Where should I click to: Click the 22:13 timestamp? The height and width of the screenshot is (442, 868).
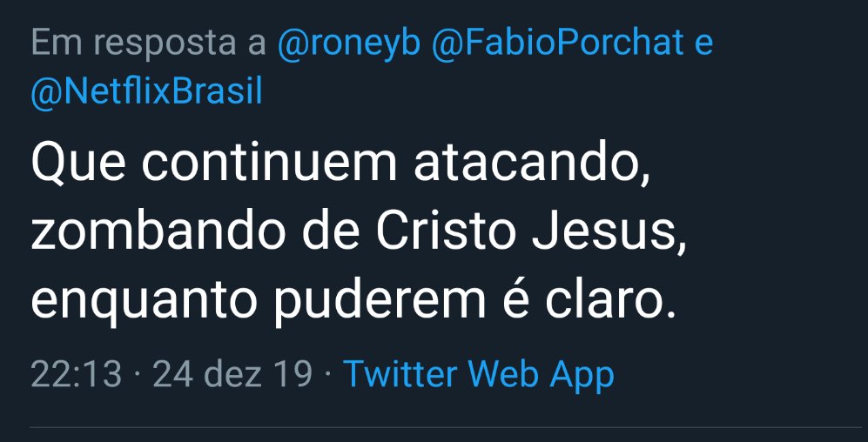tap(76, 374)
